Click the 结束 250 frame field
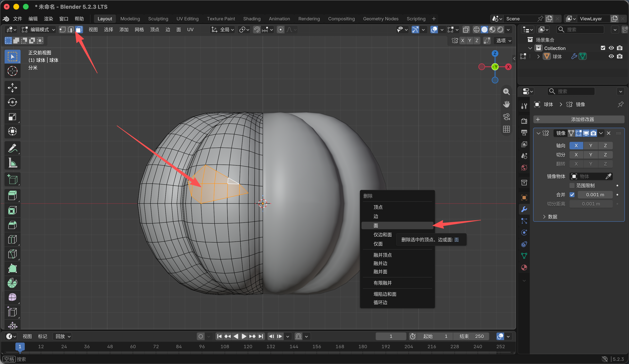 [x=472, y=337]
